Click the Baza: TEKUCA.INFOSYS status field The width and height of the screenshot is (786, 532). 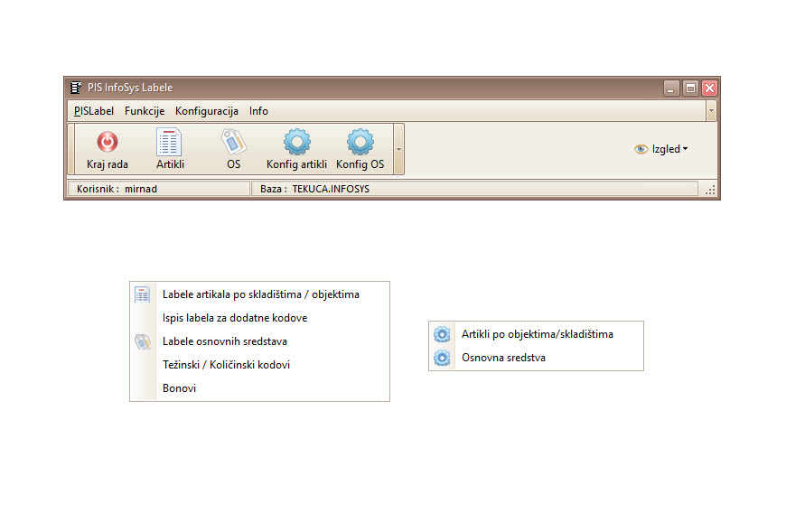474,189
